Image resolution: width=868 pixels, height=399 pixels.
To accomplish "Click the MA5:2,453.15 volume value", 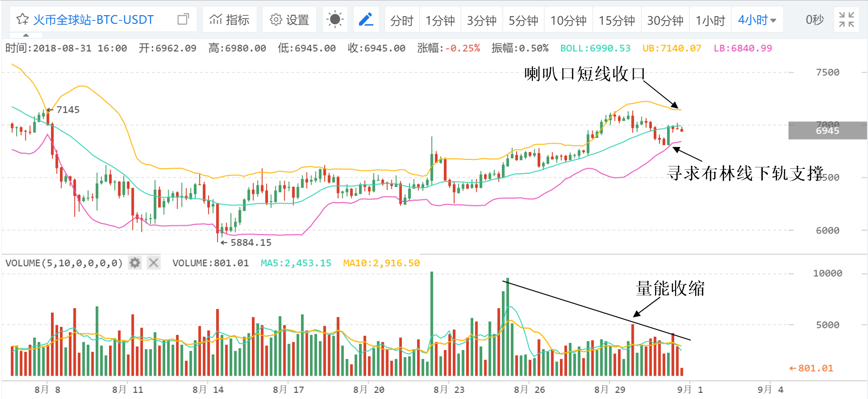I will [296, 263].
